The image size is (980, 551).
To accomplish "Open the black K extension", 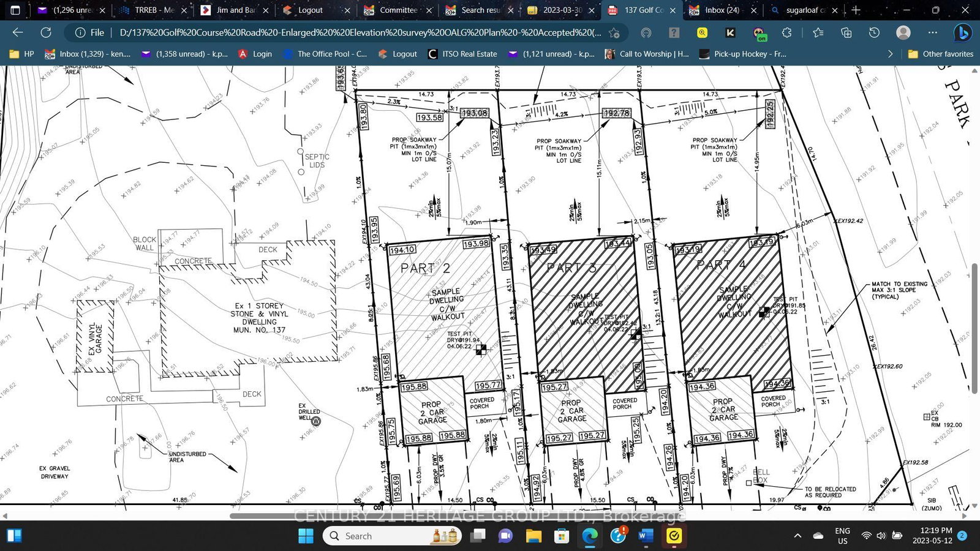I will point(730,32).
